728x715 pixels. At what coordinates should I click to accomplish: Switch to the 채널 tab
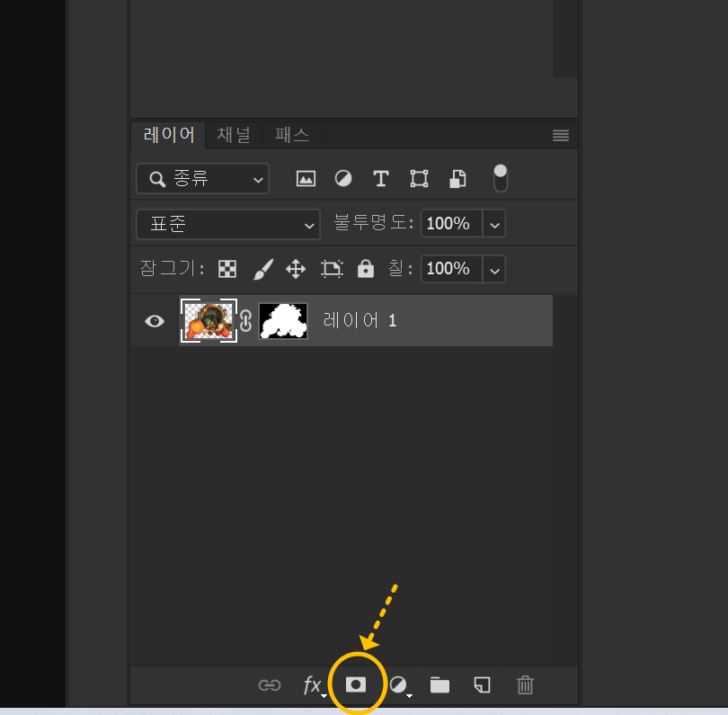click(233, 135)
